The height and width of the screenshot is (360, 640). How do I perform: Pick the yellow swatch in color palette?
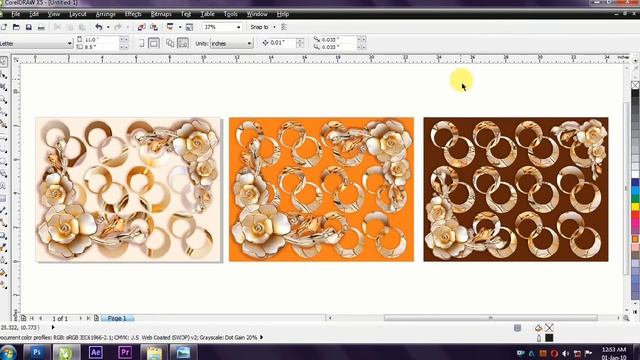(x=635, y=207)
